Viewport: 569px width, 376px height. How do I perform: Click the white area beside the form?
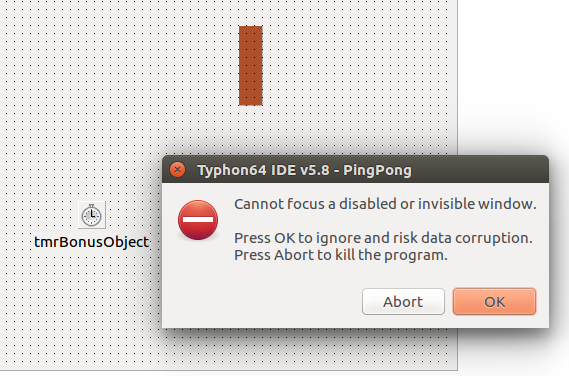click(513, 73)
